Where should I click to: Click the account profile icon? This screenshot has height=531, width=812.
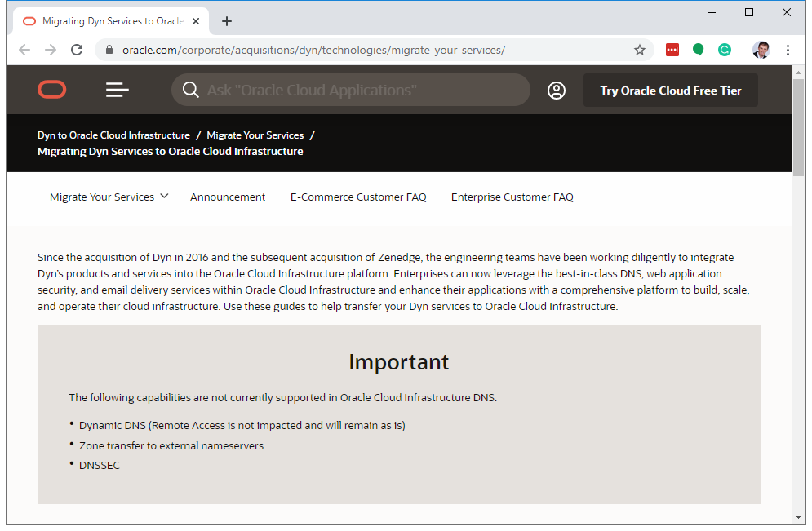[557, 91]
